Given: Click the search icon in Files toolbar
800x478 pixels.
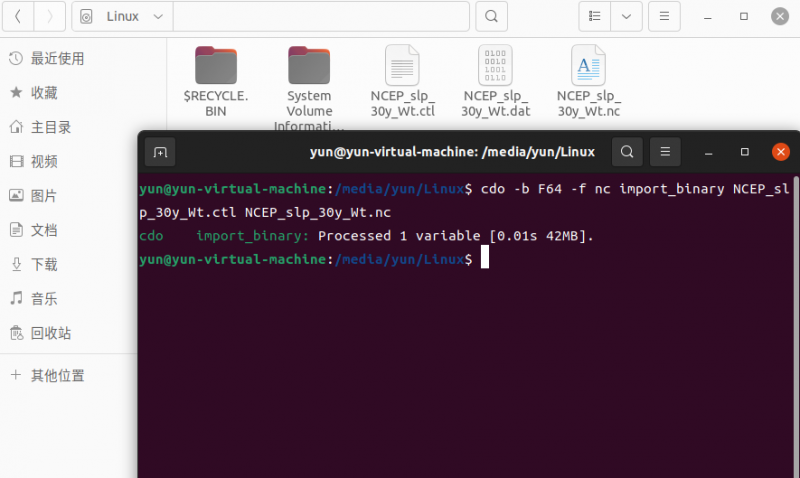Looking at the screenshot, I should (x=490, y=16).
